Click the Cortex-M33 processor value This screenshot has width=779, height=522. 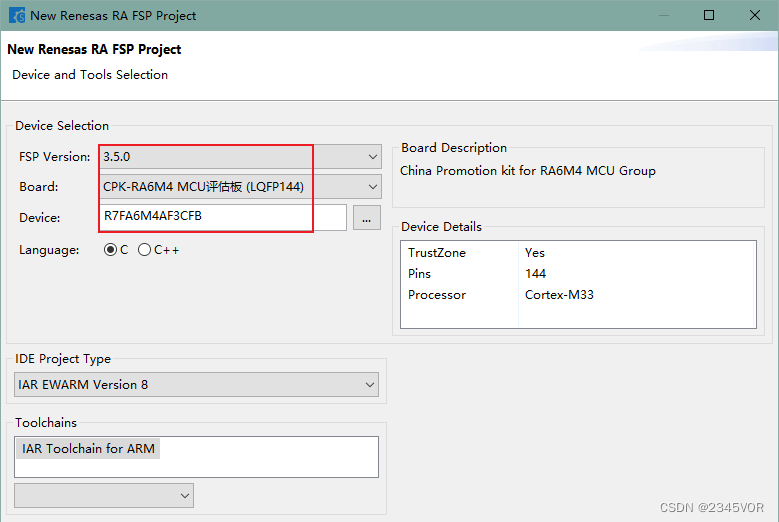click(559, 295)
